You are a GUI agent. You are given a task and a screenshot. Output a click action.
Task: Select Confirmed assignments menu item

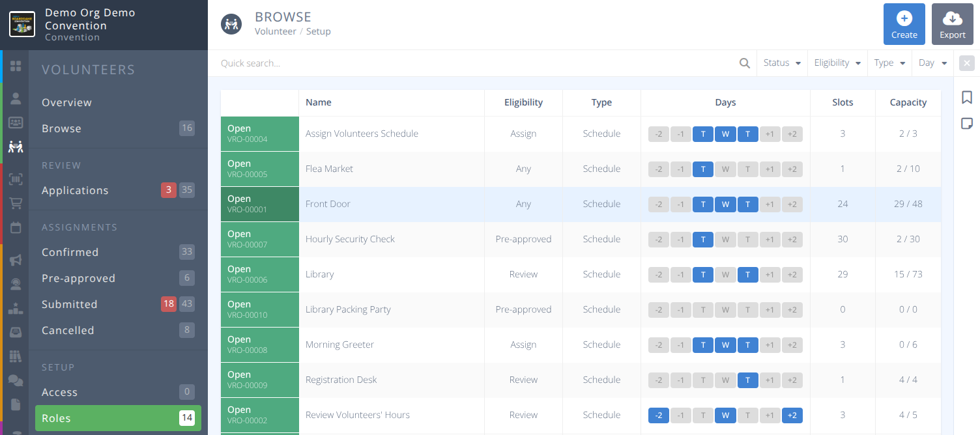click(70, 252)
